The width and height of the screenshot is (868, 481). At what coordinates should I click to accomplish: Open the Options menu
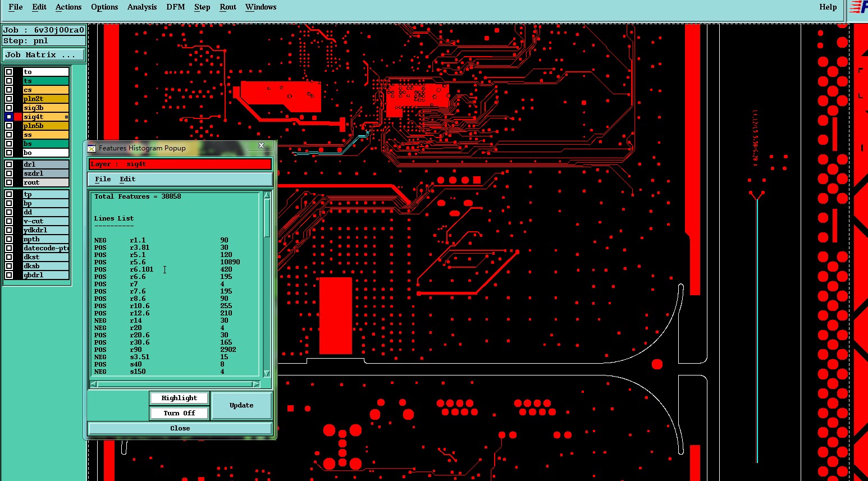pos(104,7)
